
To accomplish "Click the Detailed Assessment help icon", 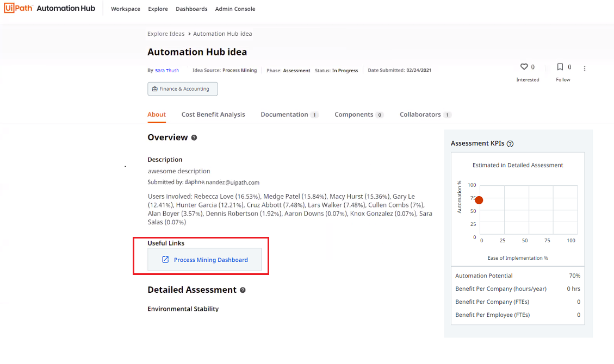I will (243, 290).
